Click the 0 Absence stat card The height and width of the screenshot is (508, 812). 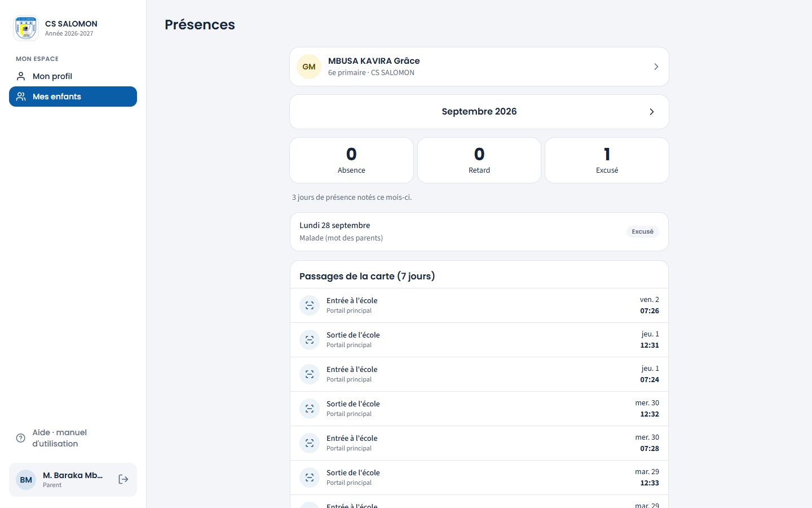tap(351, 160)
